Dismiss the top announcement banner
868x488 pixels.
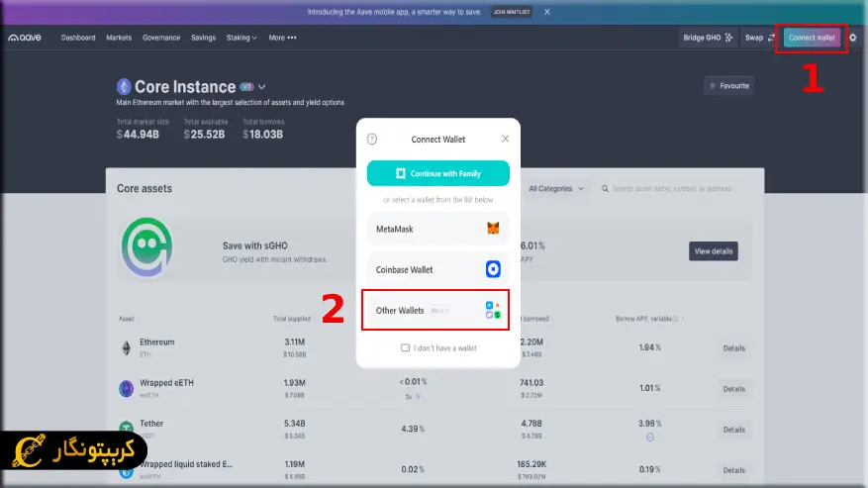tap(547, 12)
